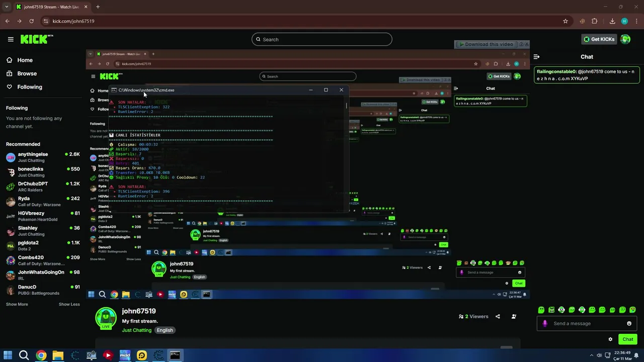Click the follow user icon beside share
Viewport: 644px width, 362px height.
click(514, 317)
